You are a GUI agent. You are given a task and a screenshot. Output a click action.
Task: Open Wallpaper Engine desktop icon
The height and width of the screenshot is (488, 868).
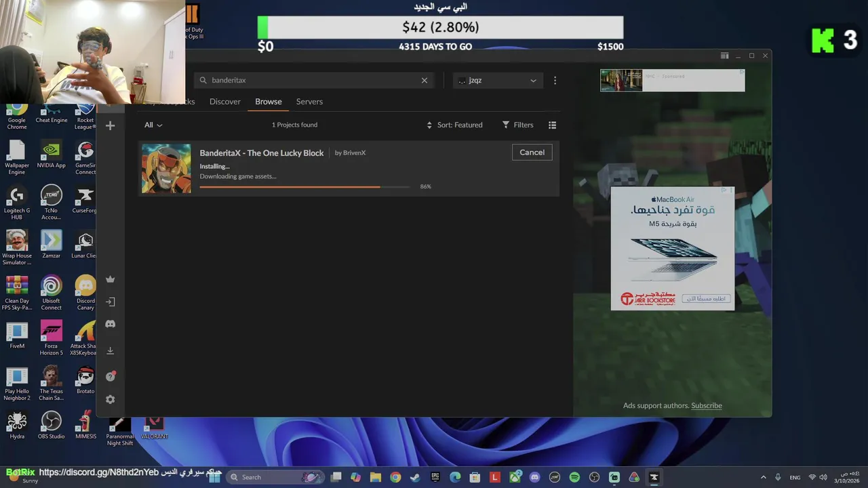click(x=17, y=157)
